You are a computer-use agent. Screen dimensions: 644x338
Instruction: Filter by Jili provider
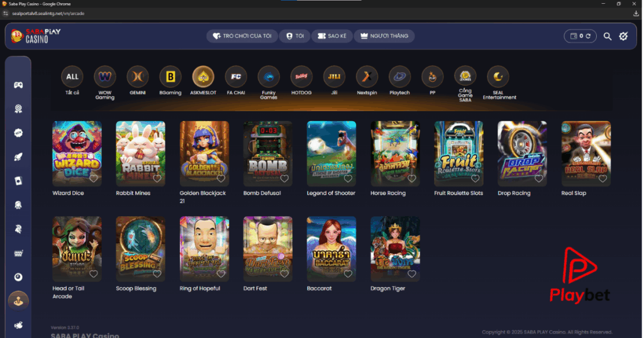pos(335,76)
